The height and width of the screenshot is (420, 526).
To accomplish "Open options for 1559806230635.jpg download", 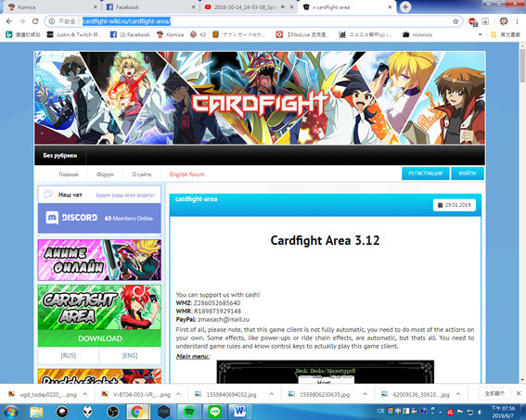I will pyautogui.click(x=365, y=394).
